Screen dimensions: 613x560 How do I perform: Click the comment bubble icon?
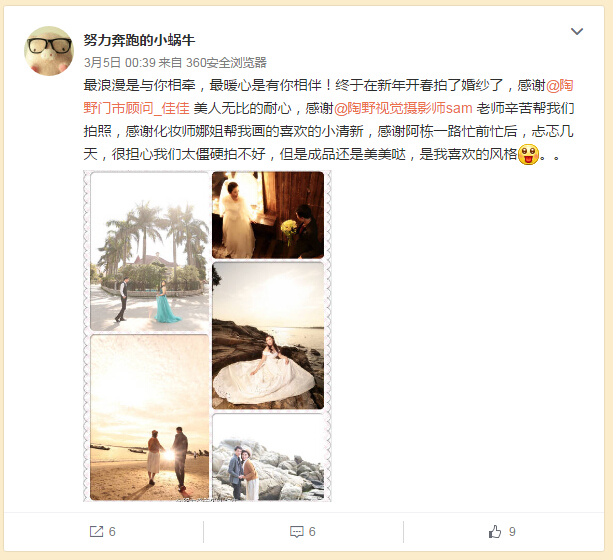[296, 532]
